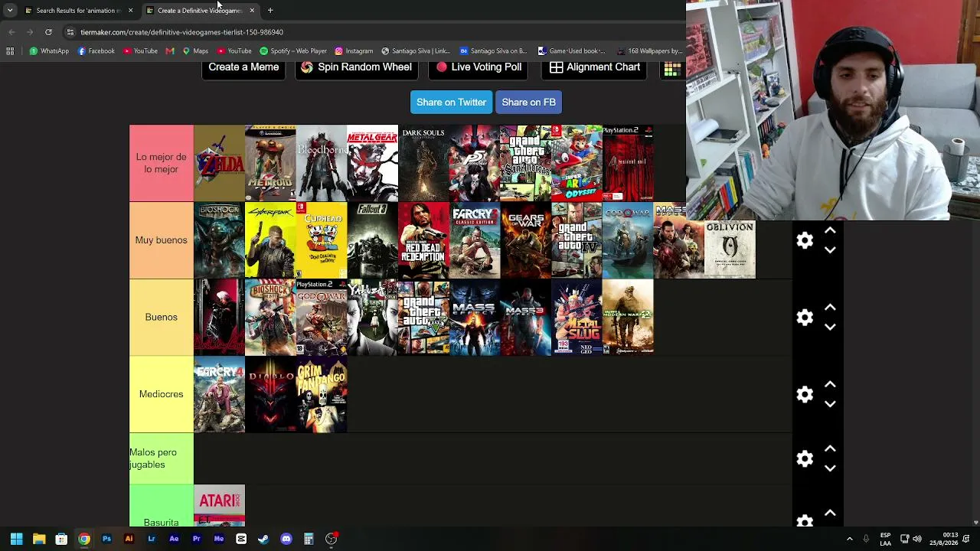Click the Mediocres tier label
The image size is (980, 551).
pyautogui.click(x=161, y=394)
